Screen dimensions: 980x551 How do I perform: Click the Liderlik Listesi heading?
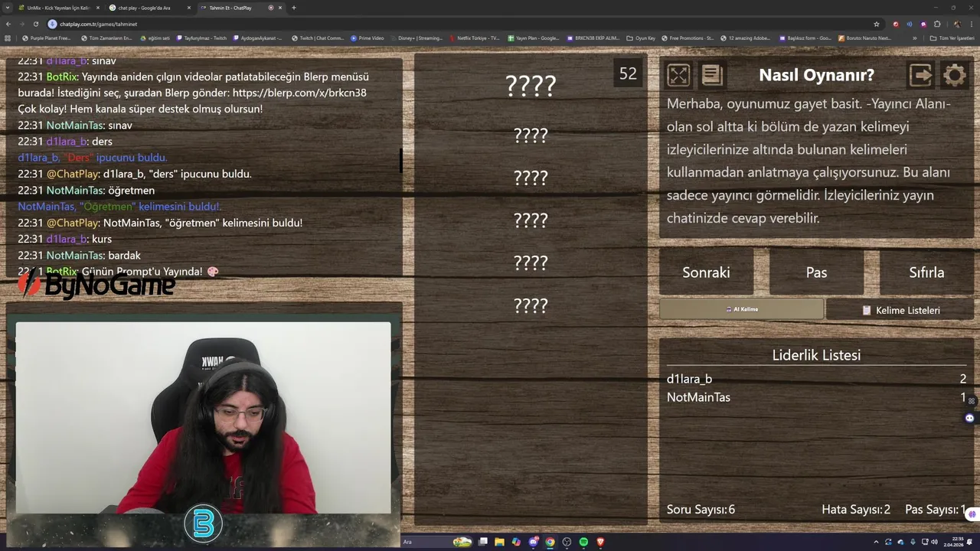[816, 355]
